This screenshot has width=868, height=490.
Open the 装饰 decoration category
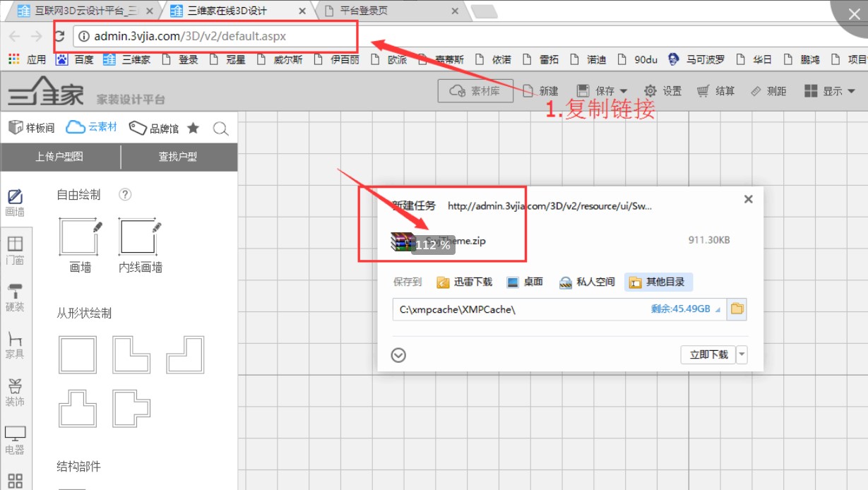pyautogui.click(x=15, y=393)
